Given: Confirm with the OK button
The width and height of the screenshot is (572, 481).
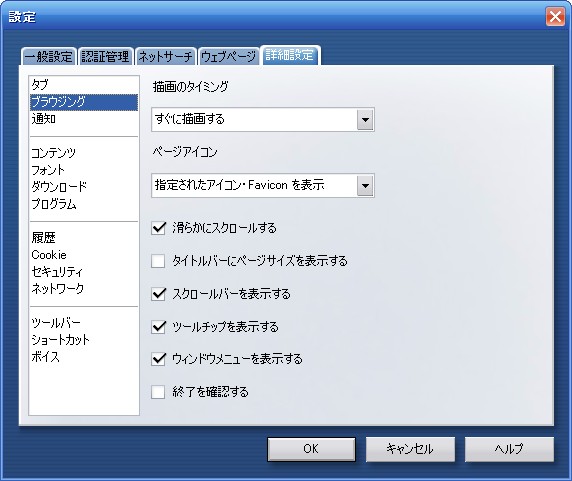Looking at the screenshot, I should pos(311,449).
